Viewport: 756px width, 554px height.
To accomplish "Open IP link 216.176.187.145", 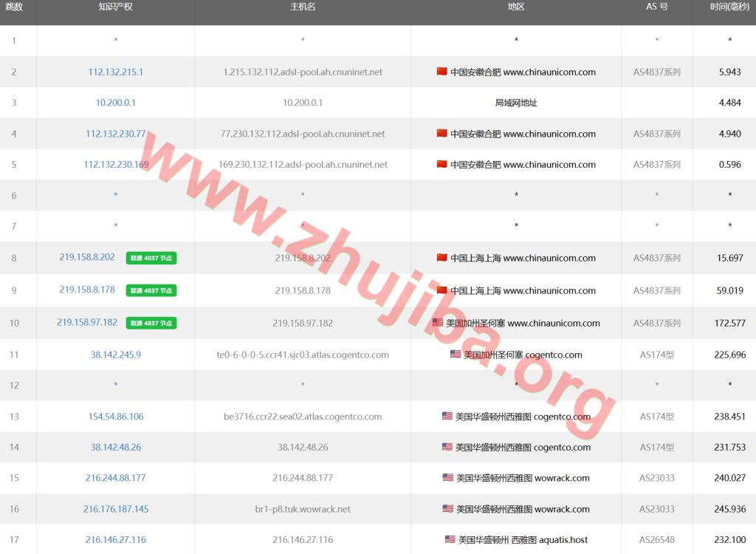I will pos(116,509).
